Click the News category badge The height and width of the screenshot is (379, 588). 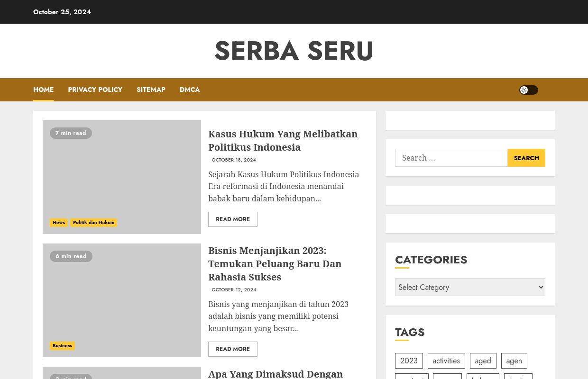(59, 223)
